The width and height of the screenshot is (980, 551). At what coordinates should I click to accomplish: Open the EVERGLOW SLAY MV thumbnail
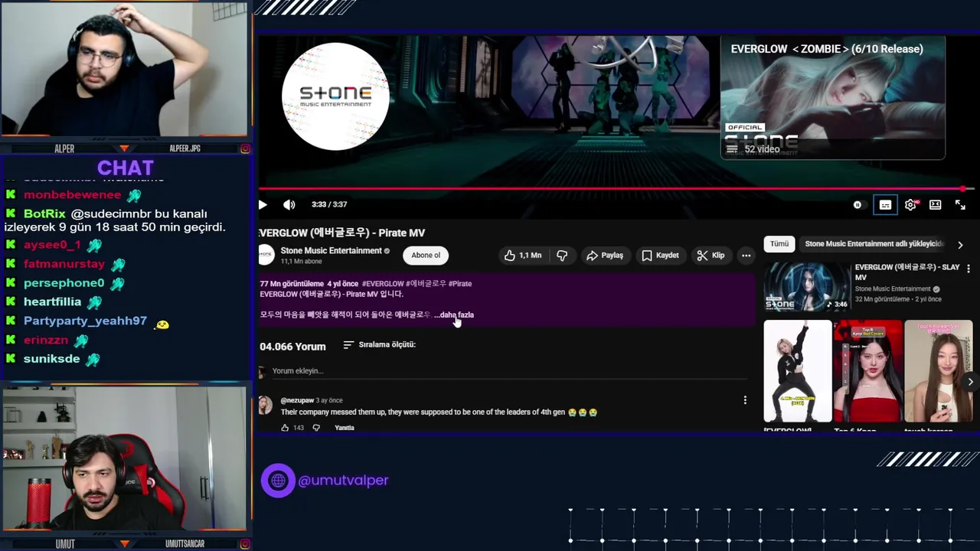807,287
